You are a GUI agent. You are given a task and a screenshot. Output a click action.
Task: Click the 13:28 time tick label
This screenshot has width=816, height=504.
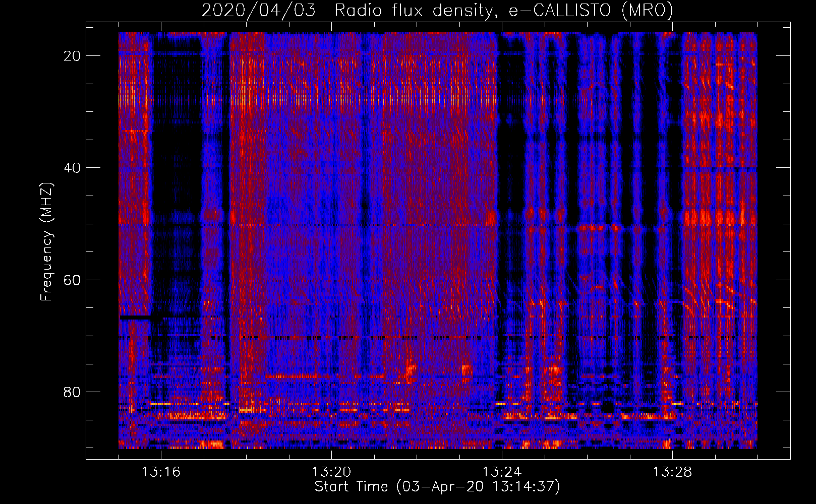pos(672,472)
